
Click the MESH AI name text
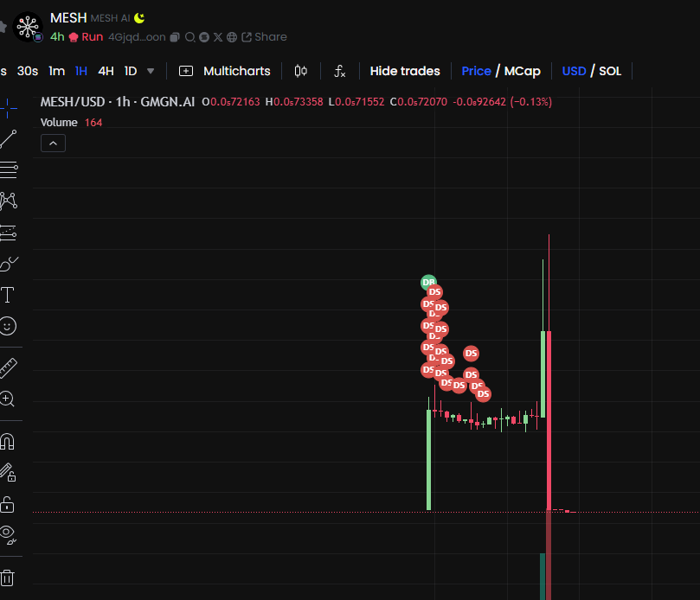[x=110, y=18]
